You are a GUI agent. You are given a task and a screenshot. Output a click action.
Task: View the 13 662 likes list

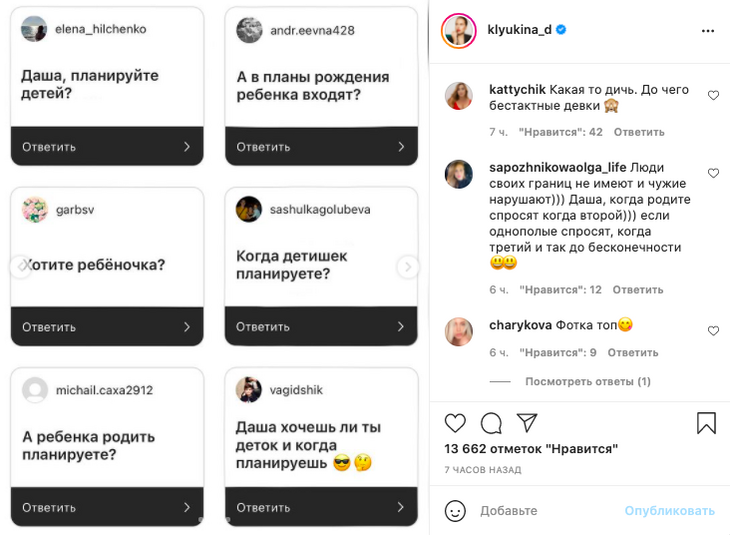tap(531, 449)
